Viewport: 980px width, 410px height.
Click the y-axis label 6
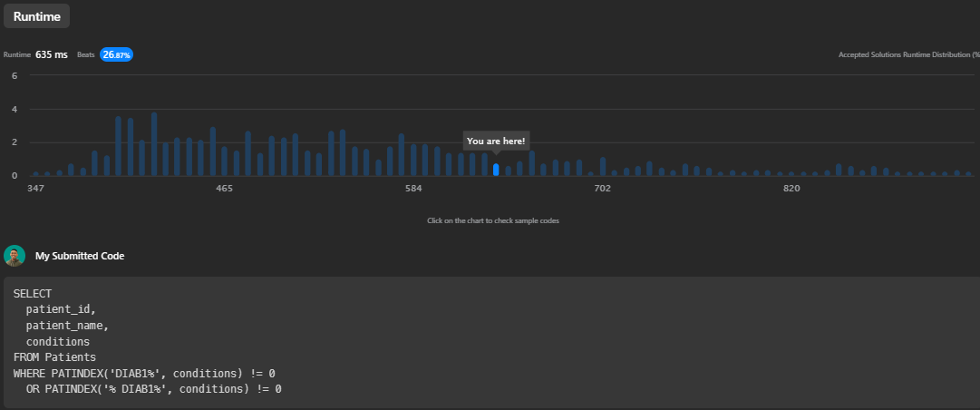[x=15, y=76]
